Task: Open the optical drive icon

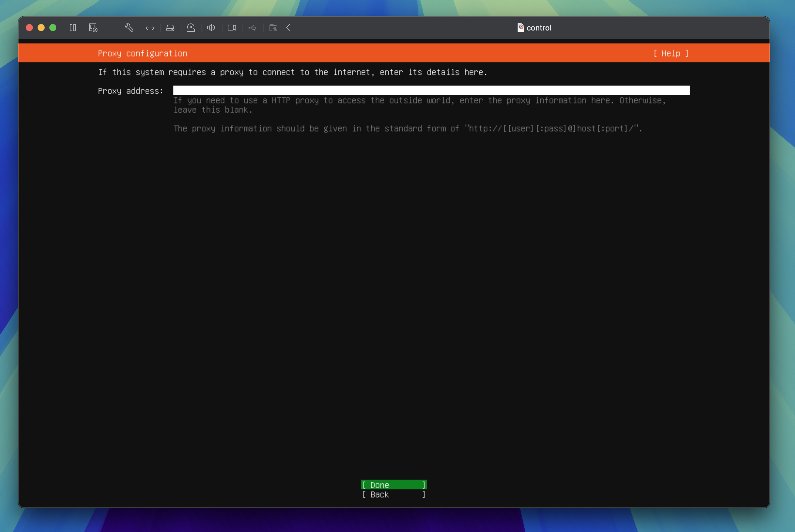Action: point(191,28)
